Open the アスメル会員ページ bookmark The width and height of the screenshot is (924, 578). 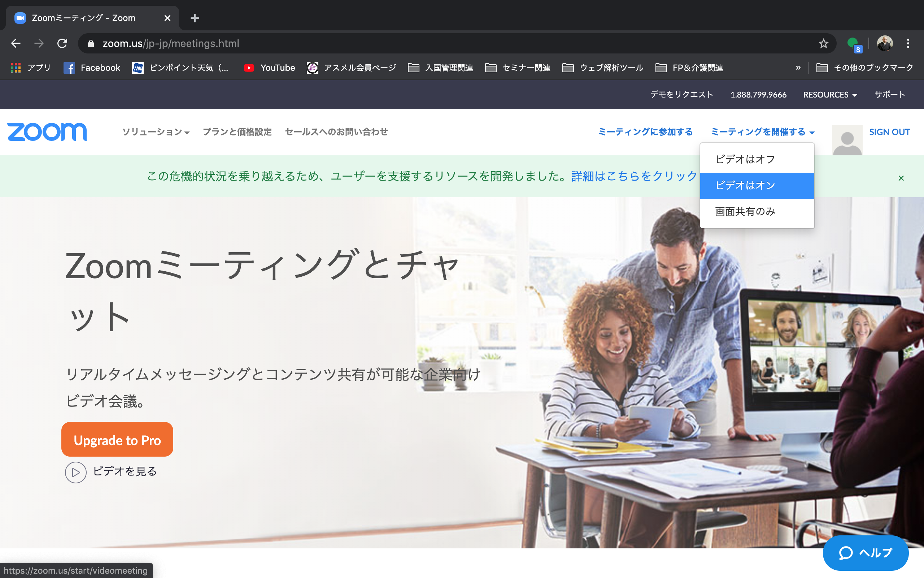(351, 68)
